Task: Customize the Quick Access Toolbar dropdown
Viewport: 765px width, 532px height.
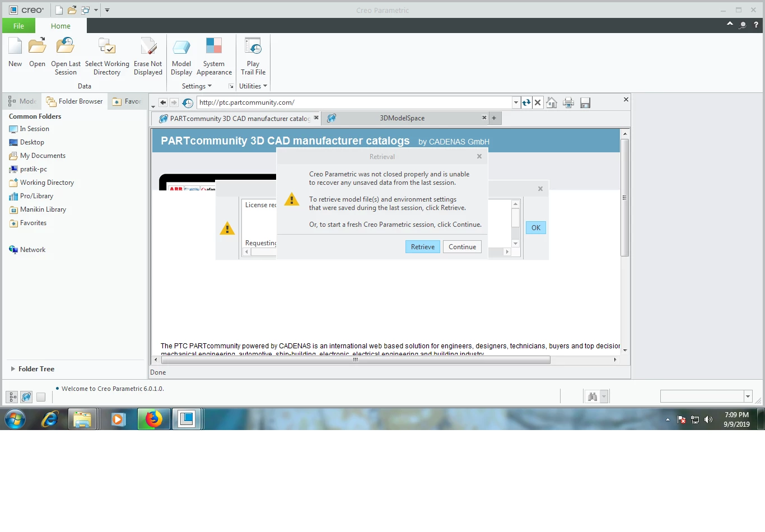Action: [107, 10]
